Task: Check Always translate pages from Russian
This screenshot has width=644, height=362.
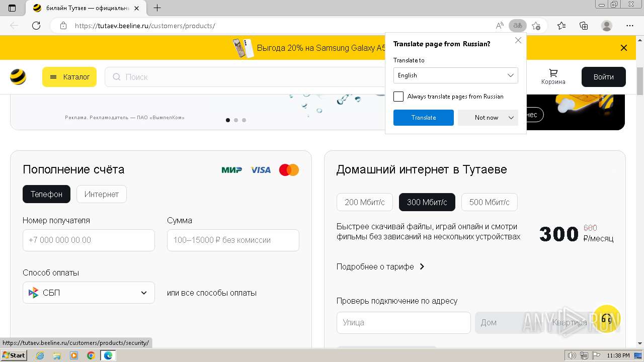Action: (398, 97)
